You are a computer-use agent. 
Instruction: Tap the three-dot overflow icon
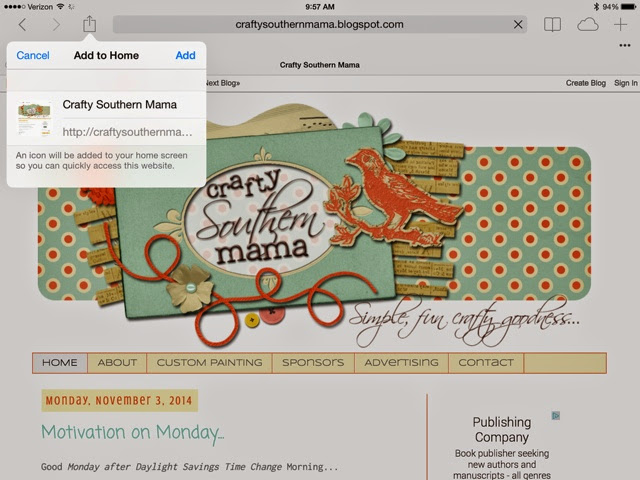(624, 45)
